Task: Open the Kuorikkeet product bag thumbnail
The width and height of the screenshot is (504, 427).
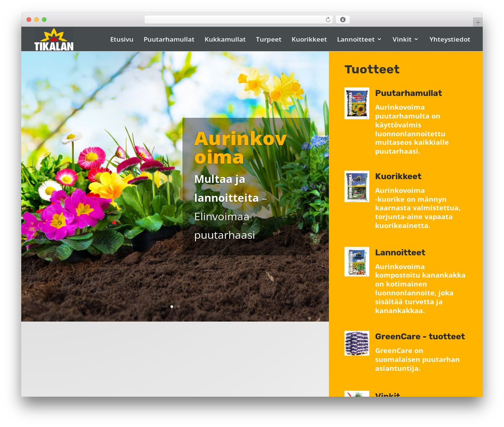Action: coord(357,186)
